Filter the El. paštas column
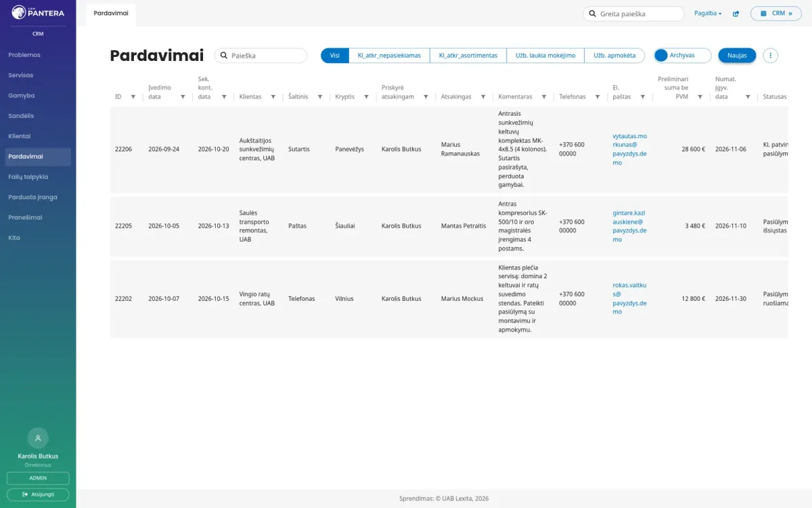The width and height of the screenshot is (812, 508). click(x=643, y=97)
